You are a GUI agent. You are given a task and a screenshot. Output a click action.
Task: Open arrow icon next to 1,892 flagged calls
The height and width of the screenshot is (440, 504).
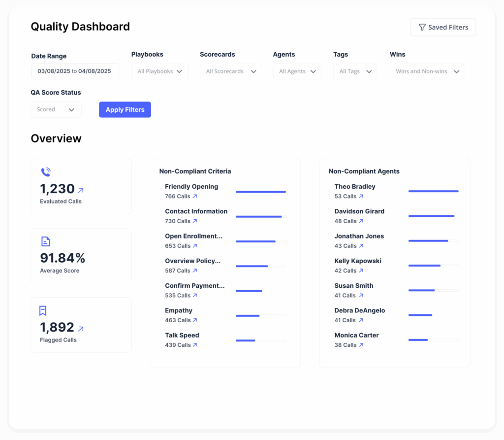pyautogui.click(x=81, y=329)
